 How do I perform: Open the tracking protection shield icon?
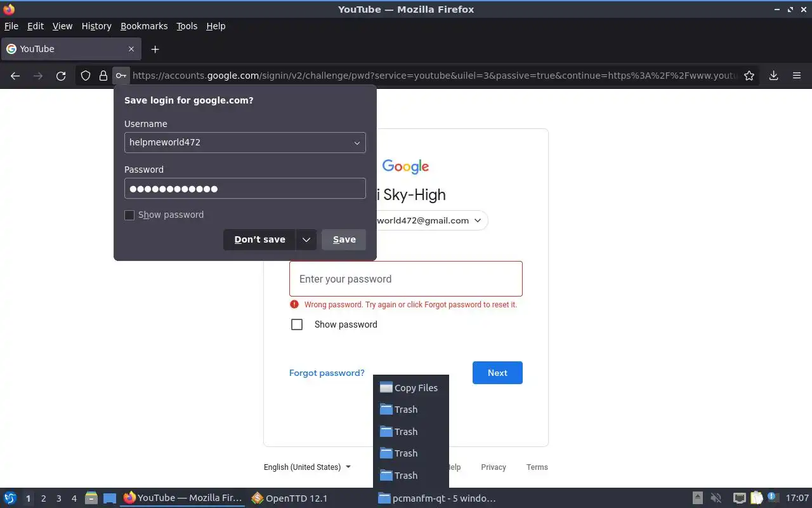[86, 76]
